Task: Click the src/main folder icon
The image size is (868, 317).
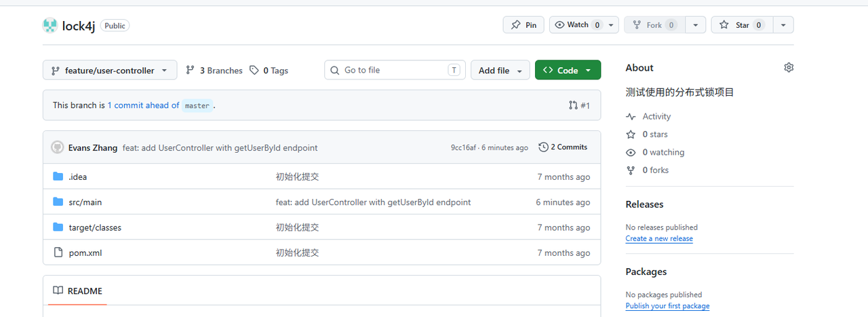Action: [58, 202]
